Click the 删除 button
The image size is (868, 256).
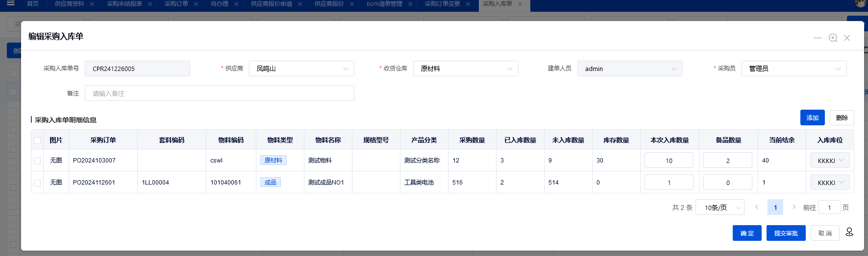click(842, 117)
